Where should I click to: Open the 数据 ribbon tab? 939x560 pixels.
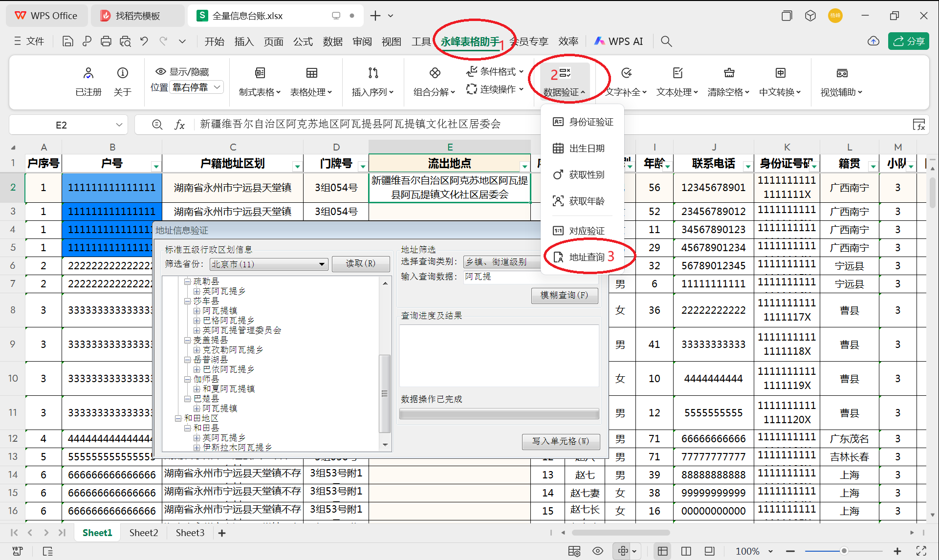[x=333, y=41]
